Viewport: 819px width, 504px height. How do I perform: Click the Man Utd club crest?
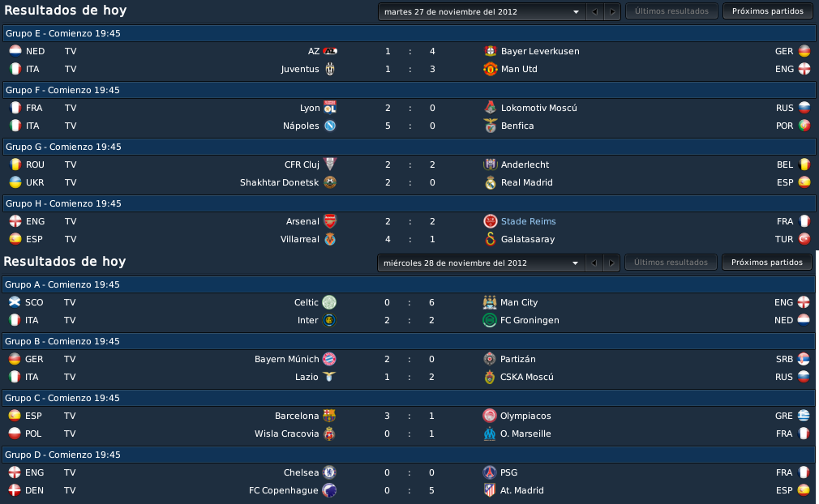click(x=490, y=69)
